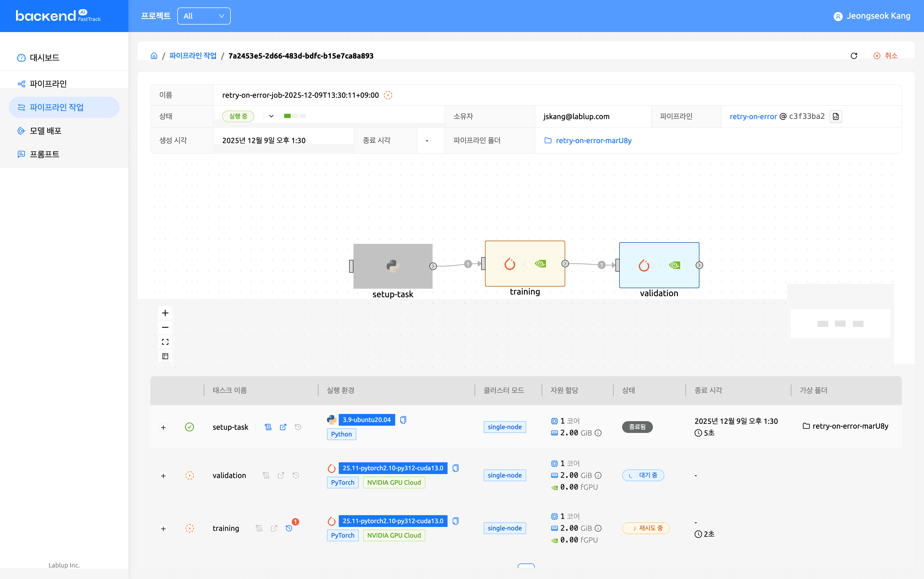The image size is (924, 579).
Task: Go to the 대시보드 menu
Action: [x=44, y=58]
